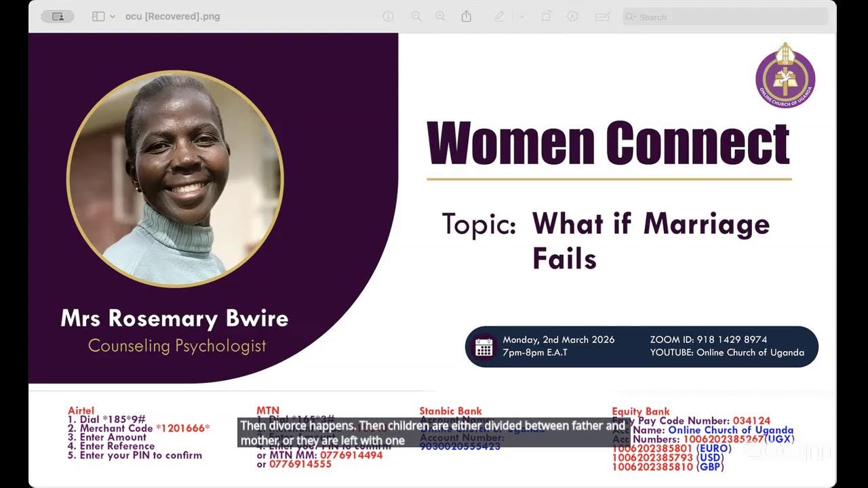Click the account number ending 5801 (EURO)

point(672,449)
